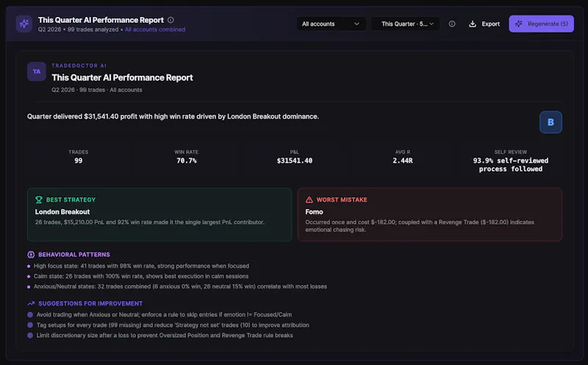Click Q2 2026 · 99 trades · All accounts subtitle
This screenshot has height=365, width=588.
(x=97, y=90)
